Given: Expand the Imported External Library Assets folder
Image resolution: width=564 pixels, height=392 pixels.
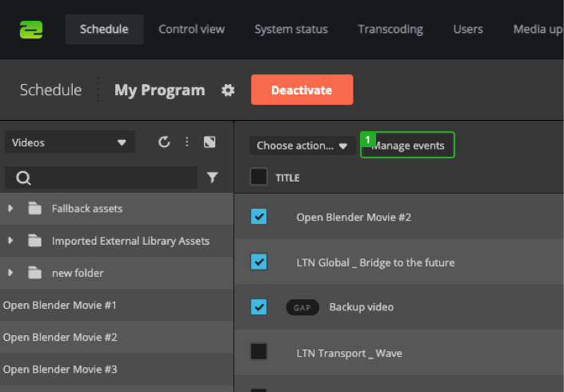Looking at the screenshot, I should (x=10, y=241).
